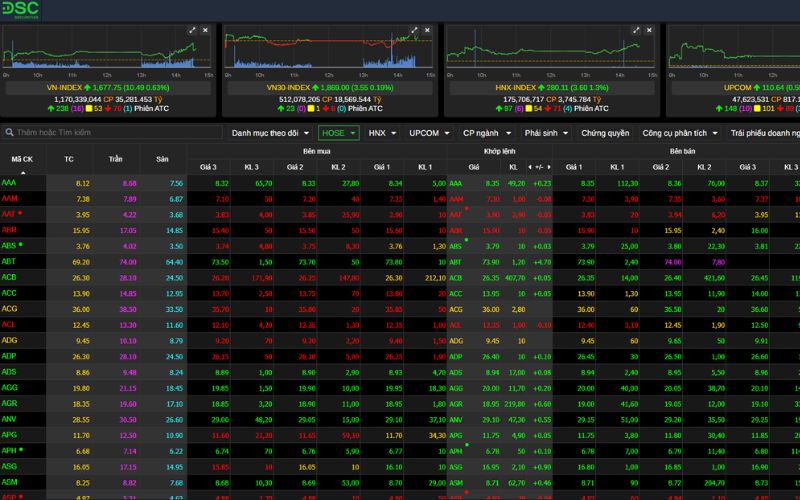Select the ABS ticker in Mã CK column
The width and height of the screenshot is (800, 500).
point(9,246)
